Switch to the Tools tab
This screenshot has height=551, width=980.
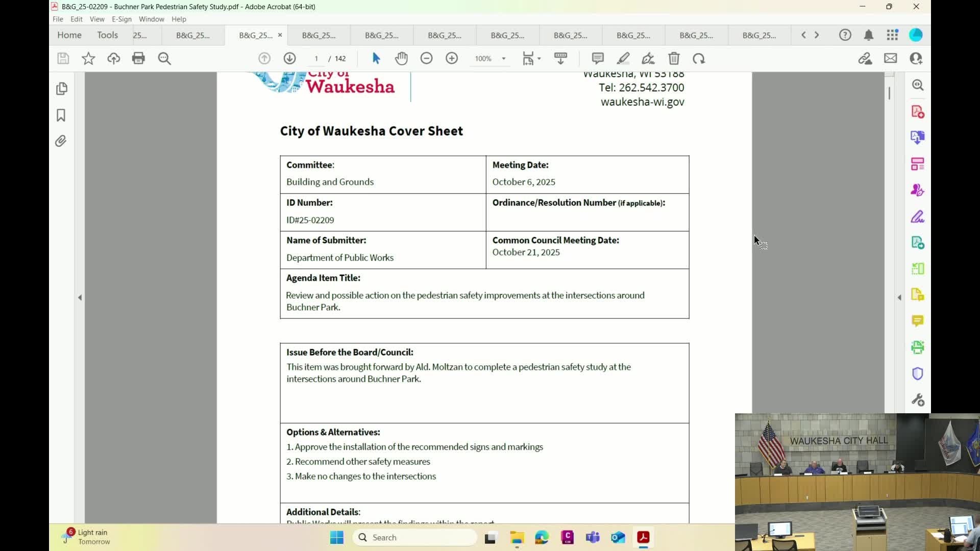point(107,35)
